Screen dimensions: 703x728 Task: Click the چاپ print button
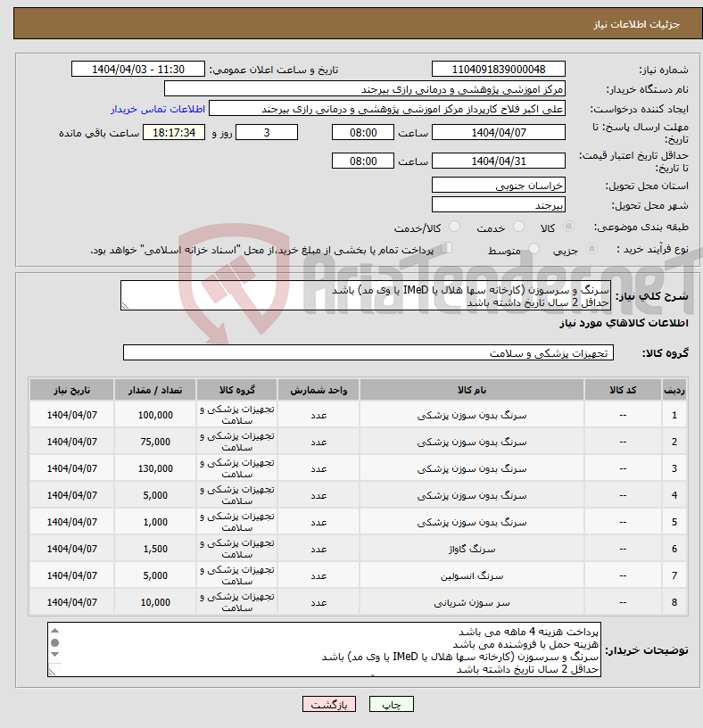pos(391,704)
